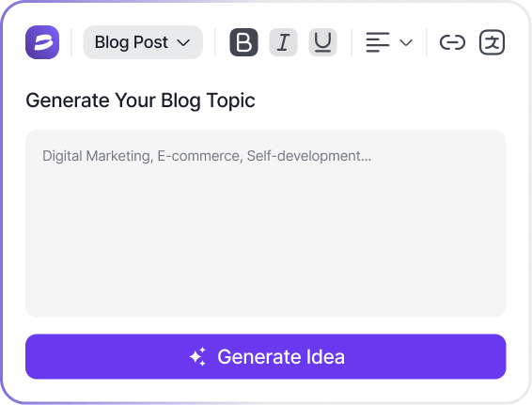This screenshot has width=532, height=405.
Task: Click the B icon in the toolbar
Action: click(x=243, y=42)
